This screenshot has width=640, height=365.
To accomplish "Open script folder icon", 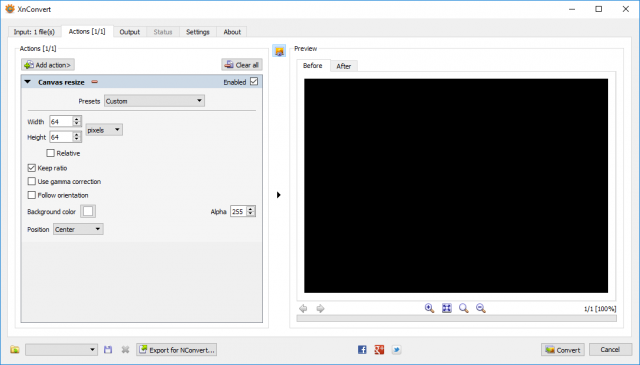I will tap(15, 349).
